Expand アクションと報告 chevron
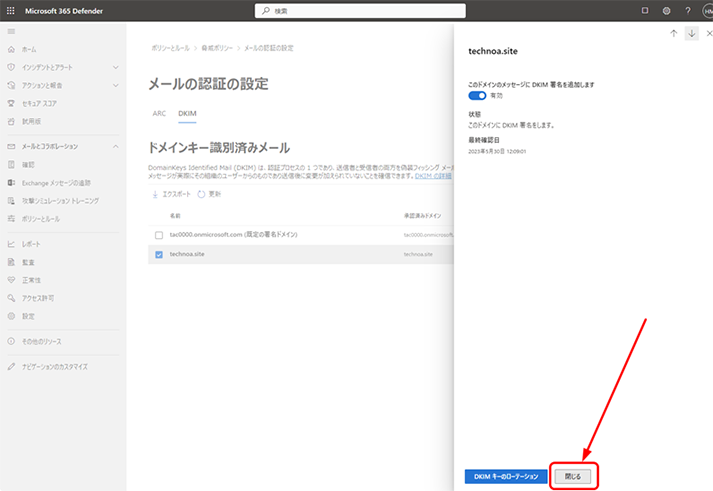The height and width of the screenshot is (491, 713). pos(115,85)
